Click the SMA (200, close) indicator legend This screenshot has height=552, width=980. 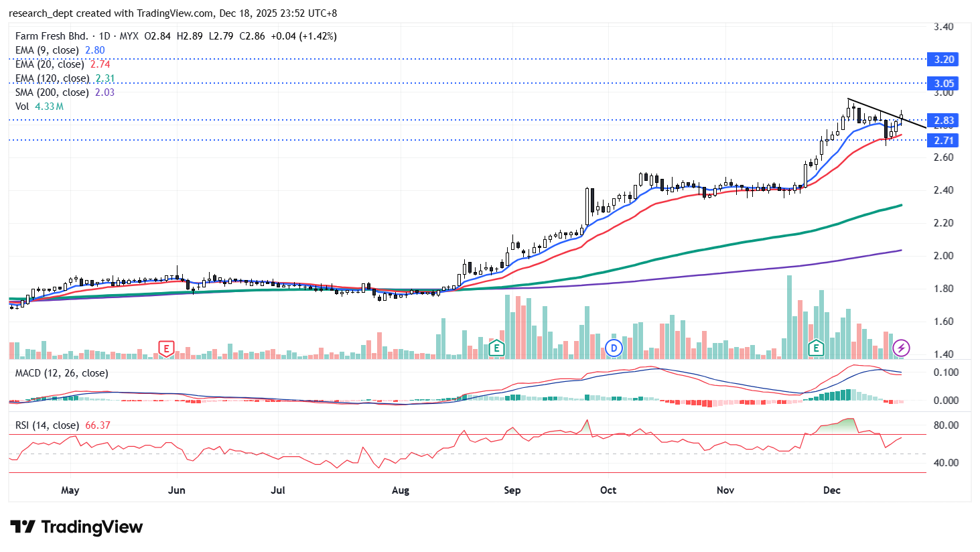pos(52,92)
